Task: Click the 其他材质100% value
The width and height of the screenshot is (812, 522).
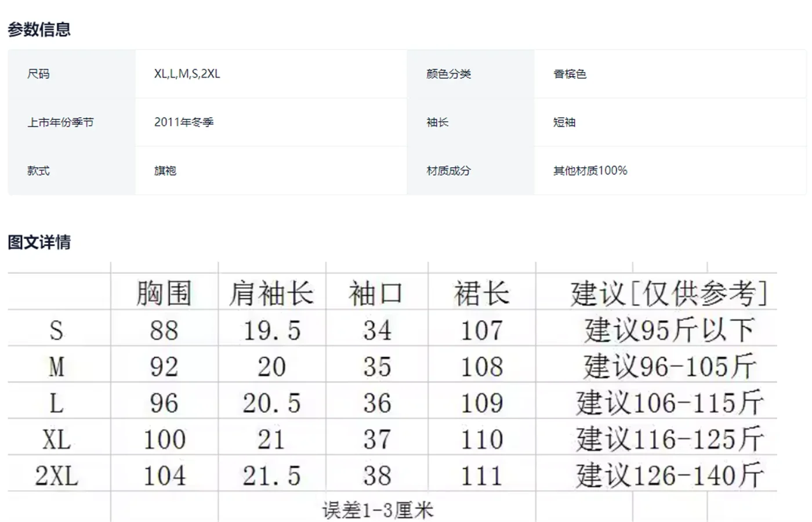Action: point(590,171)
